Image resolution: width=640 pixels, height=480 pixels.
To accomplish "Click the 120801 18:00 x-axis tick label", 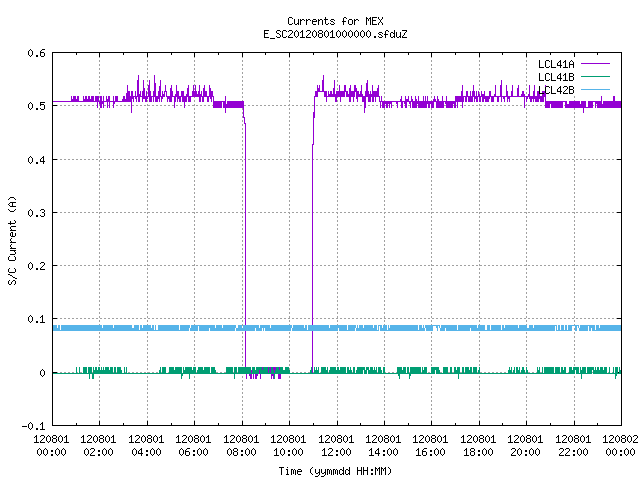I will click(x=478, y=445).
